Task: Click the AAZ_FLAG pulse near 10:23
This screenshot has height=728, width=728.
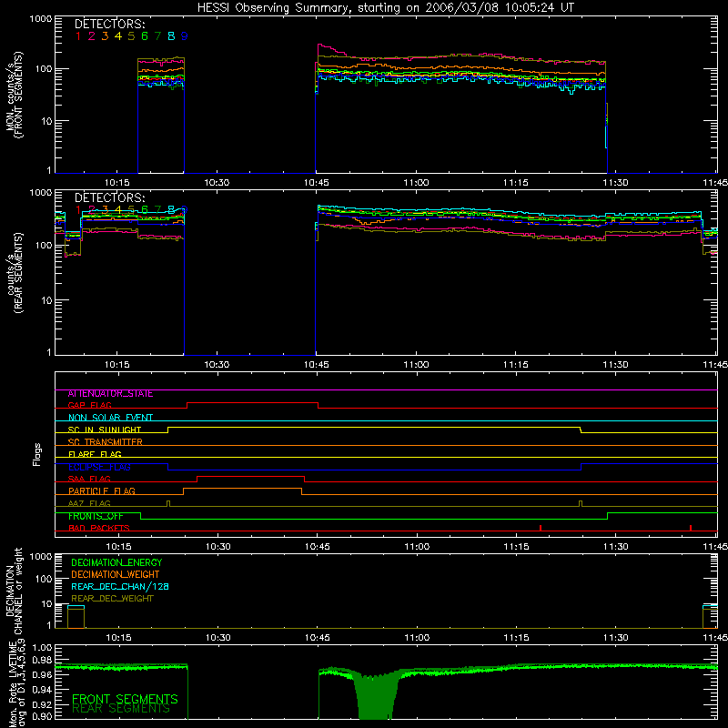Action: click(x=168, y=504)
